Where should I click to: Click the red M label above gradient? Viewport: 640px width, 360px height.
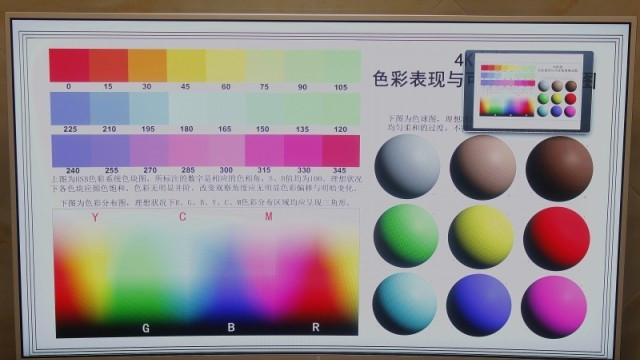[268, 216]
